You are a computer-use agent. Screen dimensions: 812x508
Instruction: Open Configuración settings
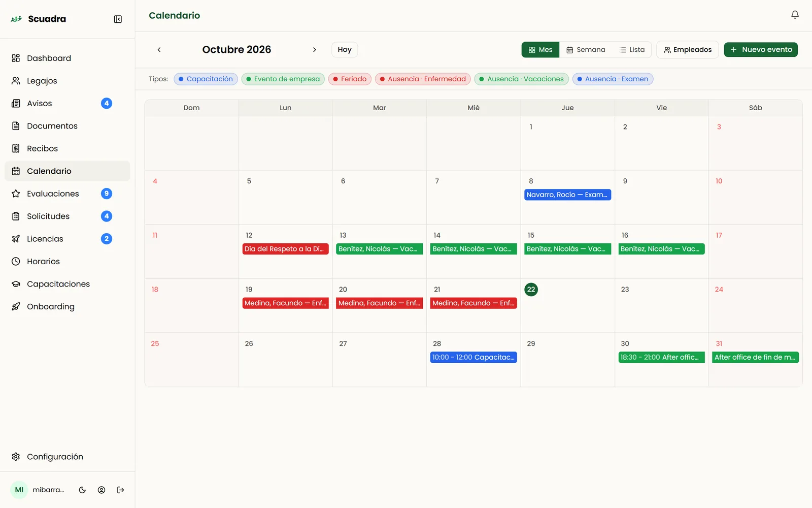click(67, 457)
